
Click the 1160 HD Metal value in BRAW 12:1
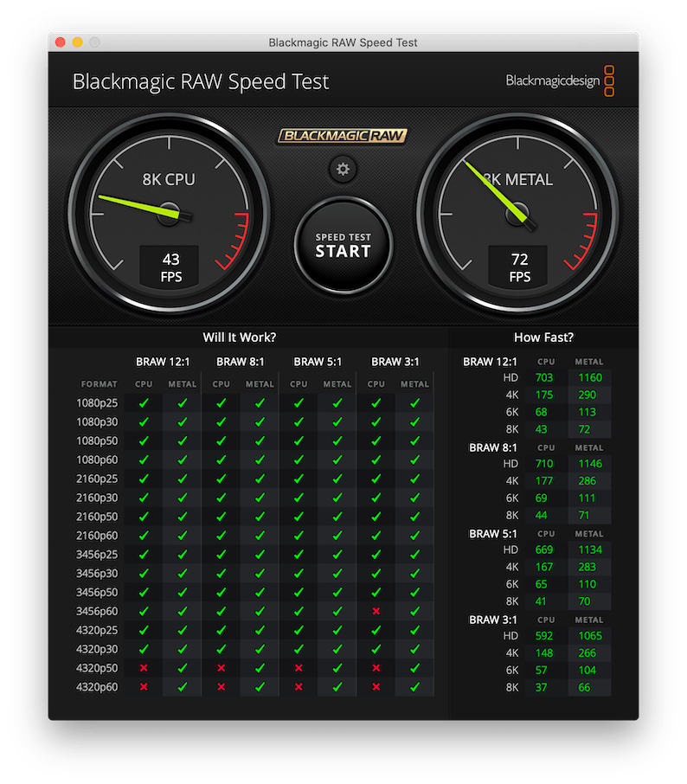pos(588,377)
